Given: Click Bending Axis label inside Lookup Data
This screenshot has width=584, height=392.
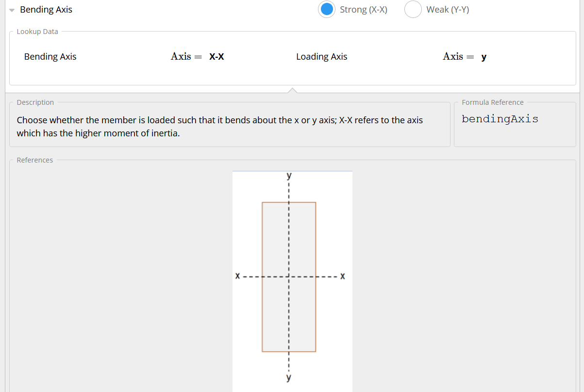Looking at the screenshot, I should point(50,57).
